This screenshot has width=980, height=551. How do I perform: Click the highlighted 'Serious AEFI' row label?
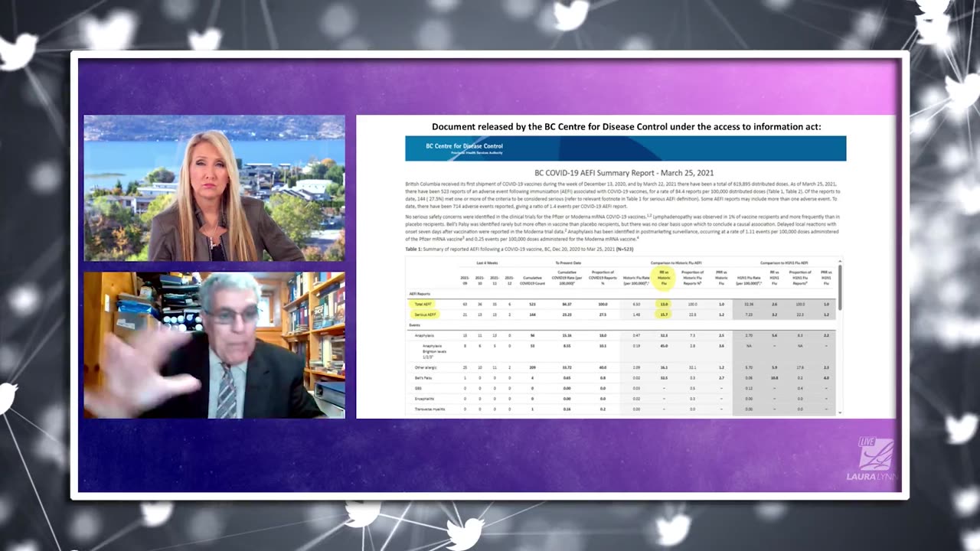pyautogui.click(x=425, y=315)
